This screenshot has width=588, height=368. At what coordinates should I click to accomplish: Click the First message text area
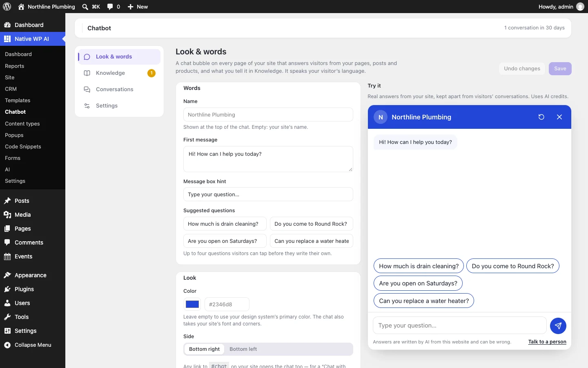(268, 159)
